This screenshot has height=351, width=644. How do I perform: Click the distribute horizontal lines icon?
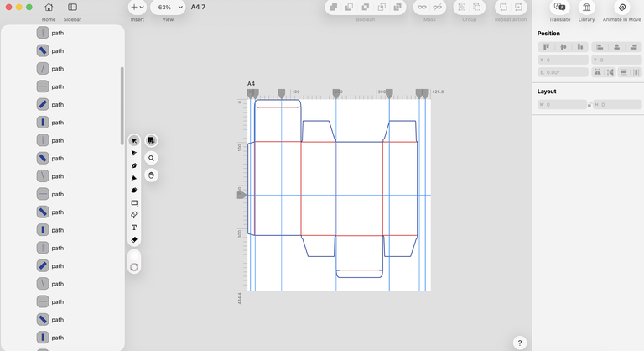(x=624, y=72)
